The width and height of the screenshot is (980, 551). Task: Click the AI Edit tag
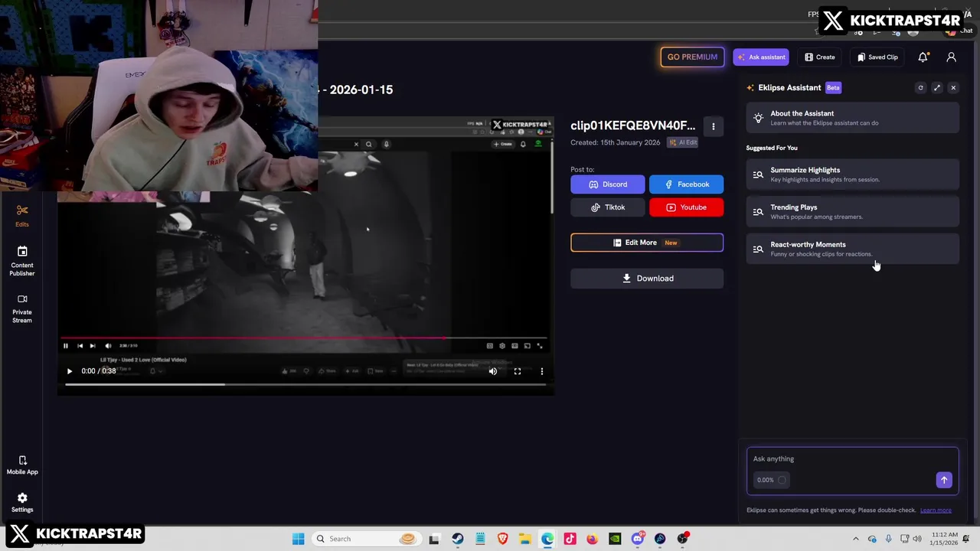[683, 142]
